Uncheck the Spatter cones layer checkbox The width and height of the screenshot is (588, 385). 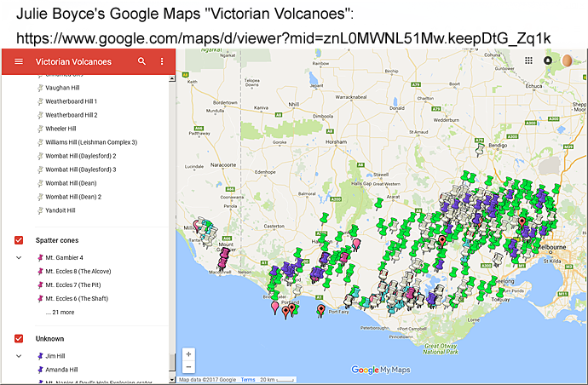point(19,240)
